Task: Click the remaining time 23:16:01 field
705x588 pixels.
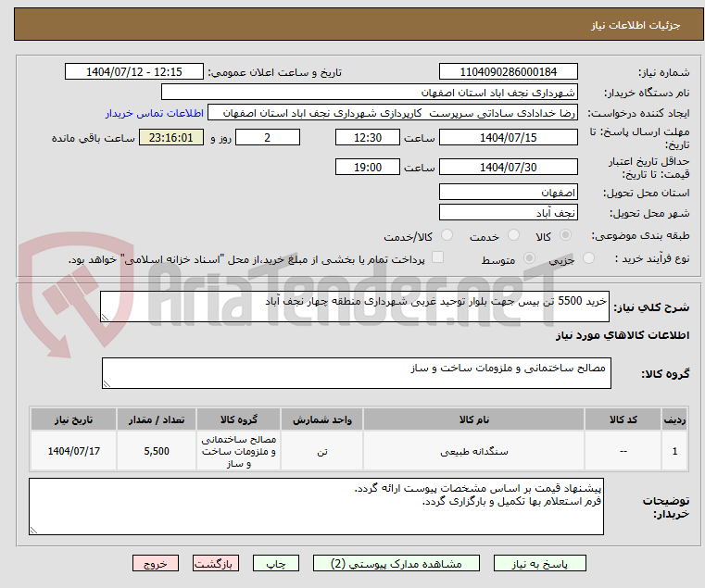Action: pos(171,138)
